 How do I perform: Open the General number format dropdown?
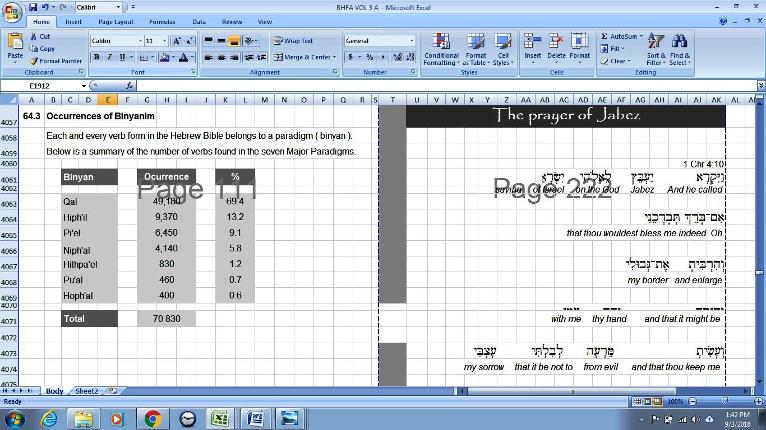[411, 41]
